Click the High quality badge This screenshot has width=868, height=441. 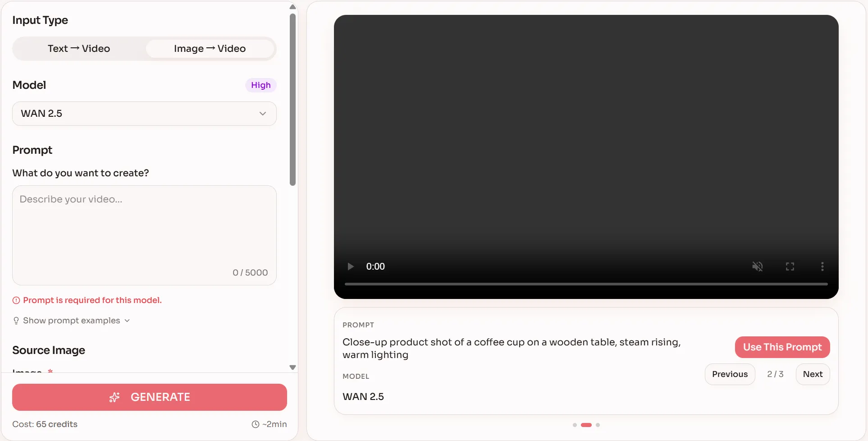(x=260, y=85)
